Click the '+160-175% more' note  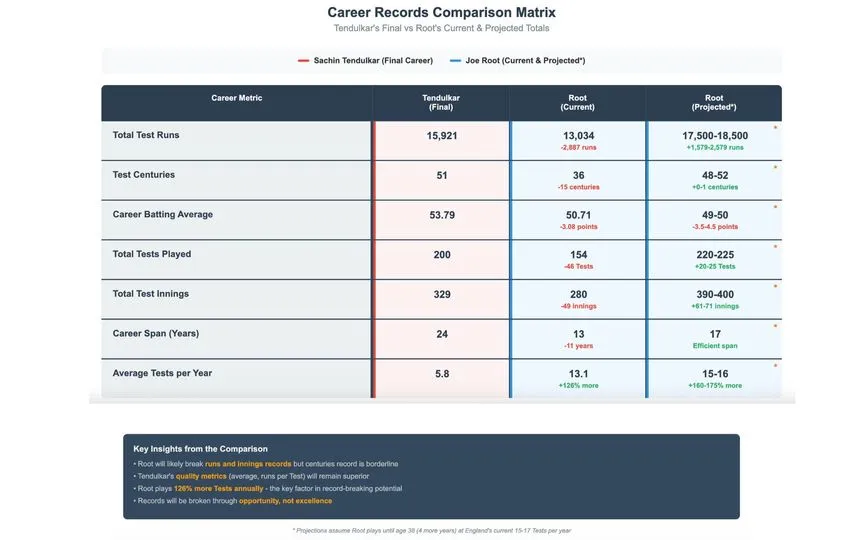[x=715, y=386]
